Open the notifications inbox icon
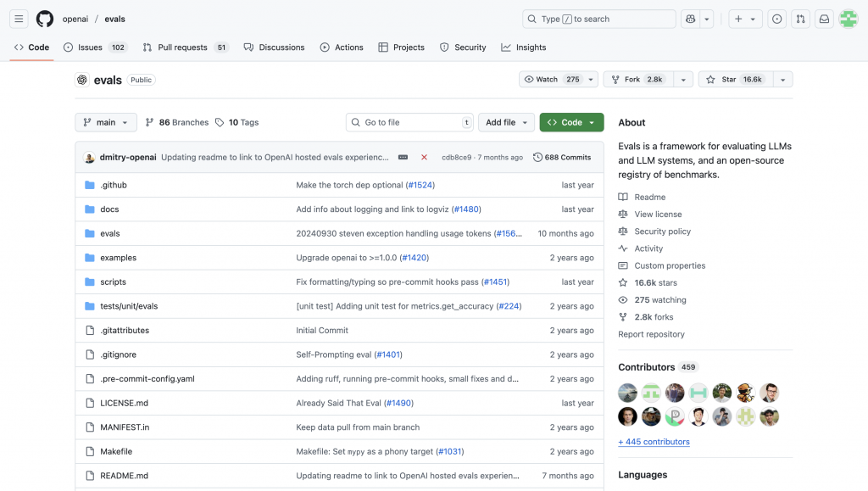Viewport: 868px width, 491px height. click(824, 19)
